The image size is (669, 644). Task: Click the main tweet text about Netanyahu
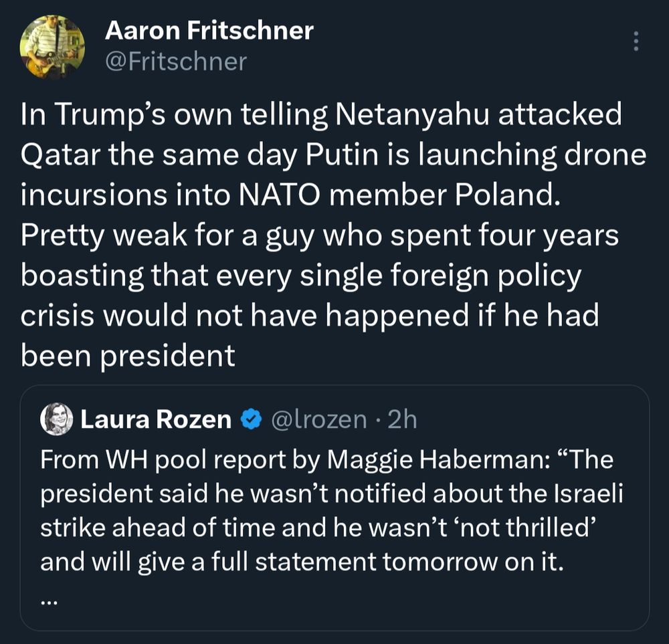[x=332, y=234]
